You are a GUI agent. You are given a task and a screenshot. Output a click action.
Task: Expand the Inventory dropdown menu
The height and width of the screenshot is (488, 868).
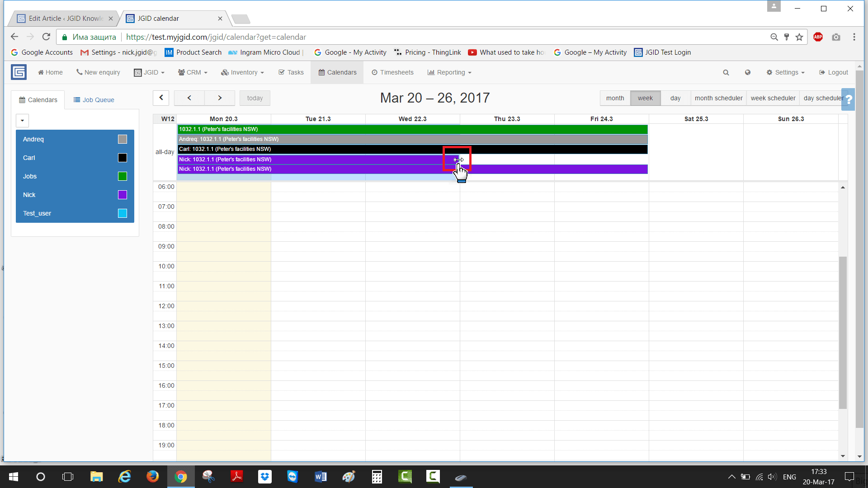click(242, 72)
